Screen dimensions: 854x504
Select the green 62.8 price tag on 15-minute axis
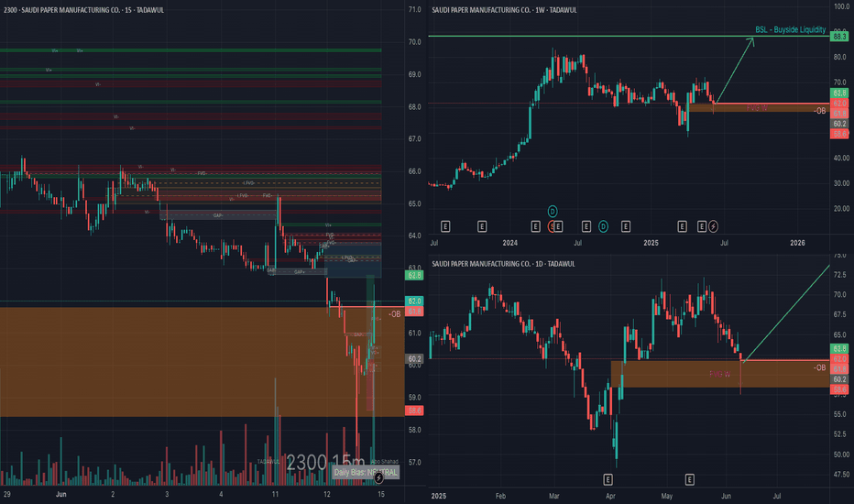[414, 275]
